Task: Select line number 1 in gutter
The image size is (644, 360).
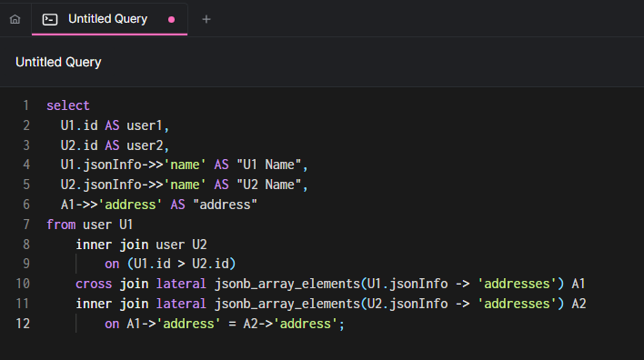Action: [x=26, y=105]
